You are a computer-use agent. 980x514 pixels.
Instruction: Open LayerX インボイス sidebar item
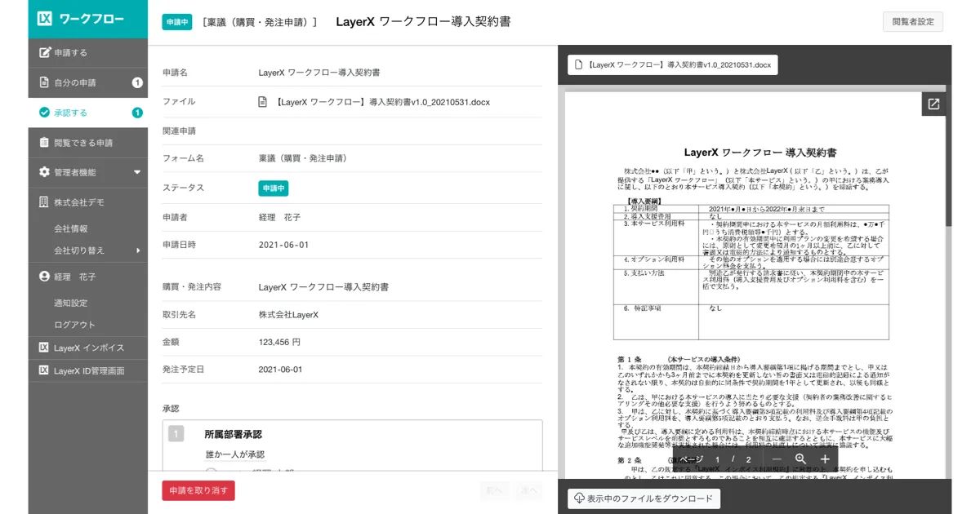(x=88, y=348)
